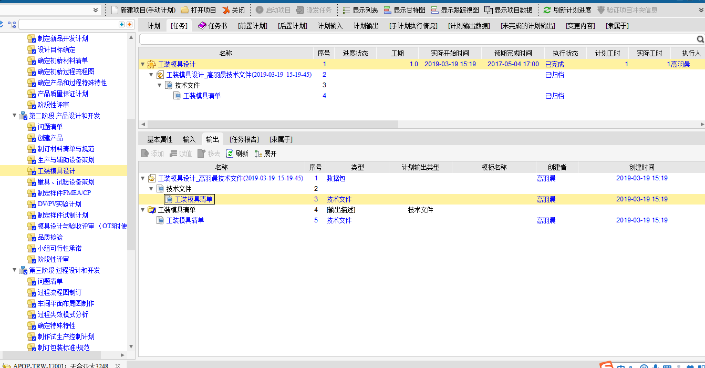Focus the wide search field above the task grid

click(418, 40)
